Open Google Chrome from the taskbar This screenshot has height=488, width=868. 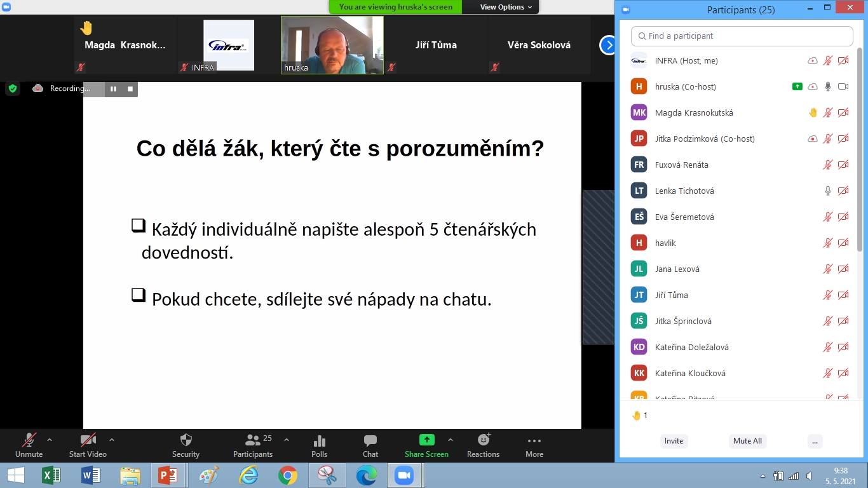(287, 475)
